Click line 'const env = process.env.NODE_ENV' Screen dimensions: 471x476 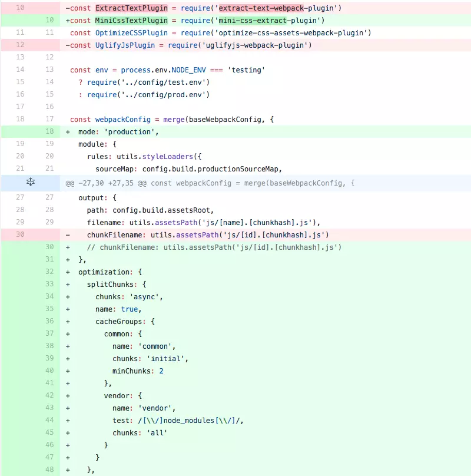click(167, 70)
